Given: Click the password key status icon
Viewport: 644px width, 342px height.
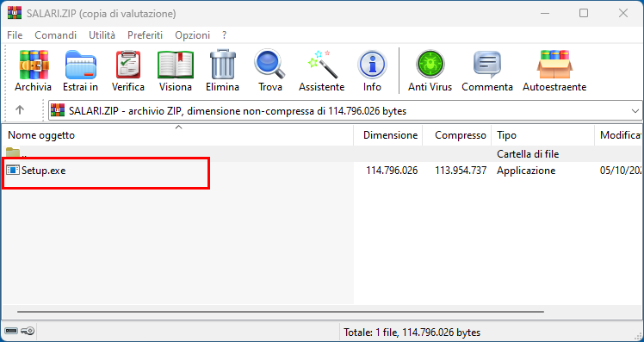Looking at the screenshot, I should coord(28,331).
